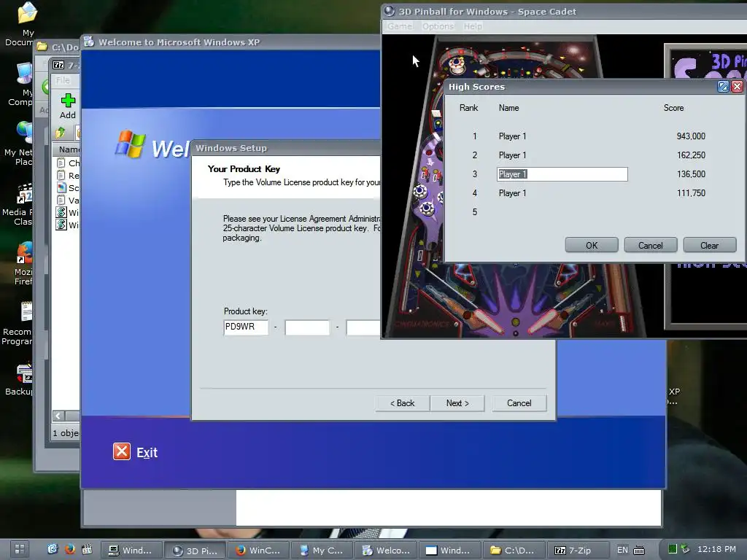The image size is (747, 560).
Task: Click the 3D Pinball title bar icon
Action: 390,11
